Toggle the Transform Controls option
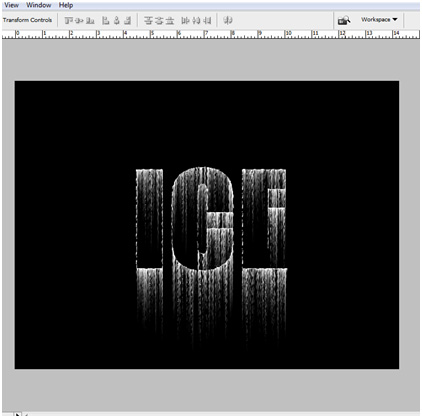 click(x=27, y=20)
